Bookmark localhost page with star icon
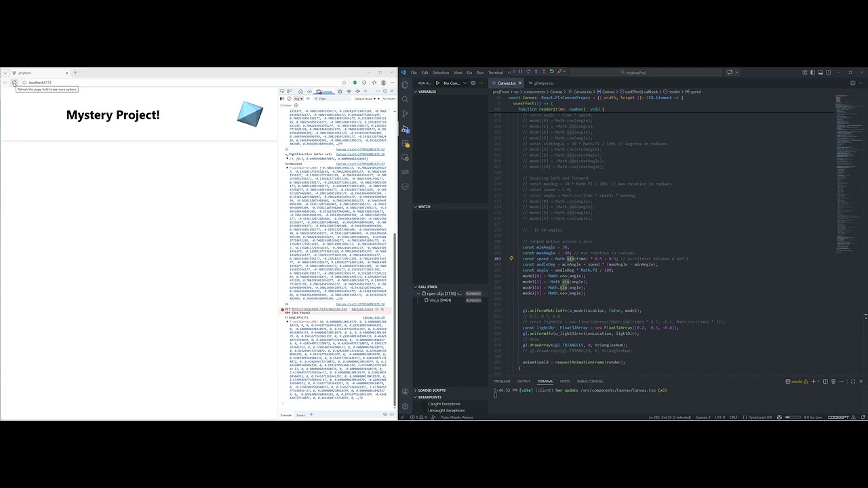 point(344,83)
